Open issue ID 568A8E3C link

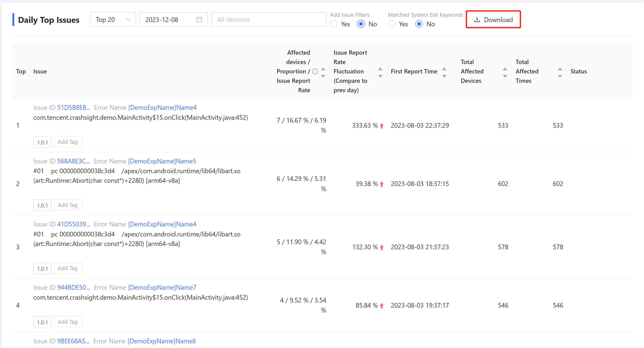pos(74,161)
